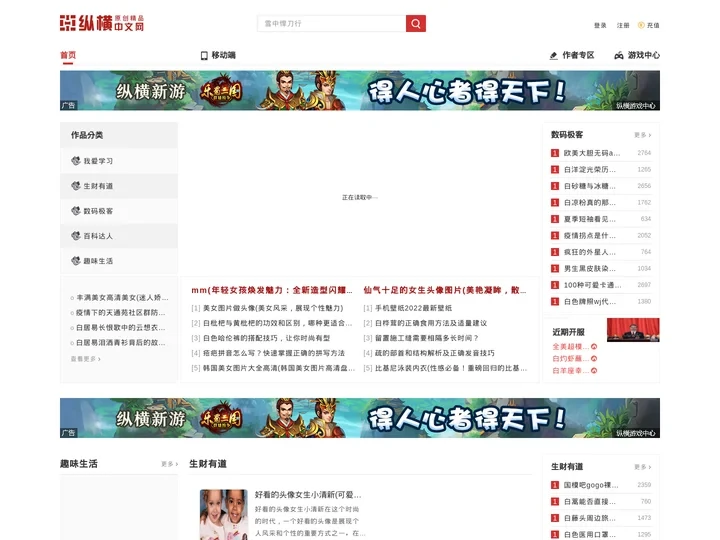The width and height of the screenshot is (720, 540).
Task: Click the two girls article thumbnail
Action: (224, 514)
